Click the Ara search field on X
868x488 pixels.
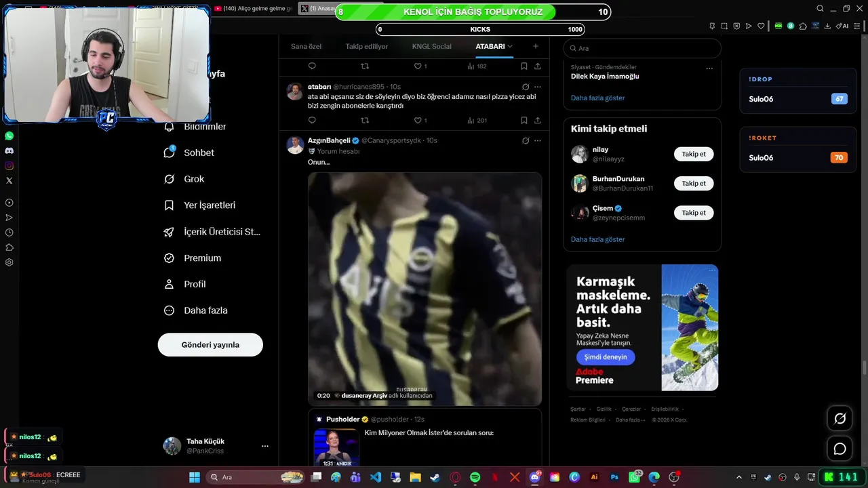coord(642,48)
